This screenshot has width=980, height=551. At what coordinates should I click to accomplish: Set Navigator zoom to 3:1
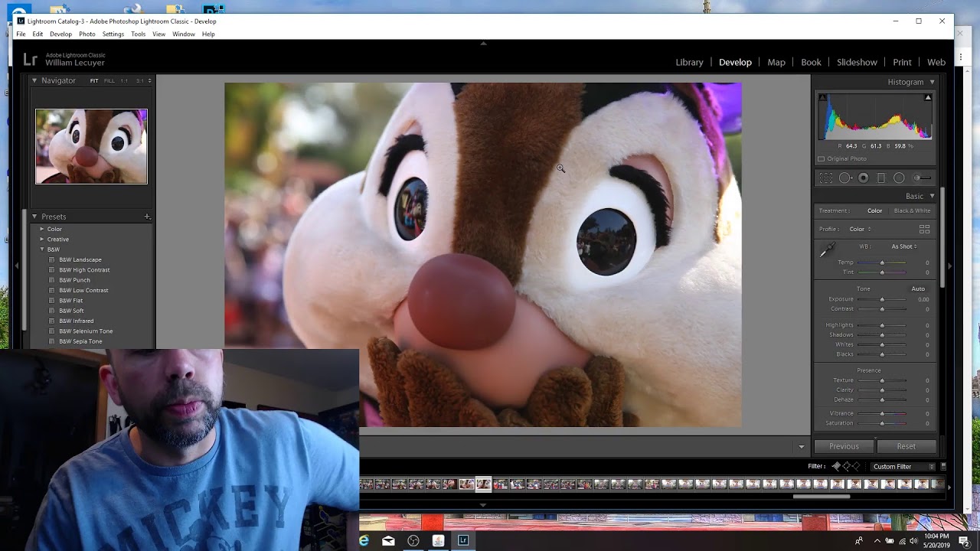click(x=140, y=80)
